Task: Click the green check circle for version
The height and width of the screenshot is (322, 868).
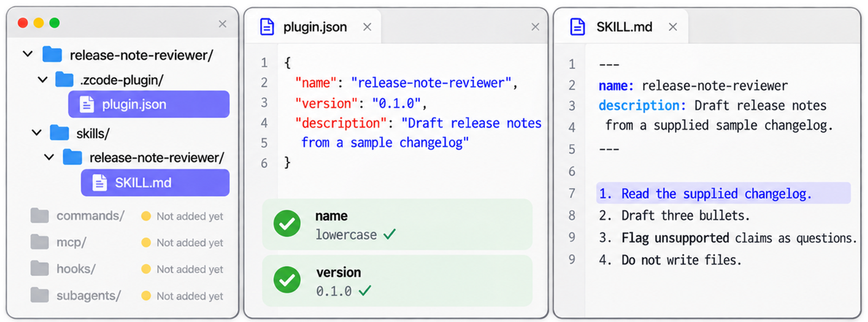Action: (287, 280)
